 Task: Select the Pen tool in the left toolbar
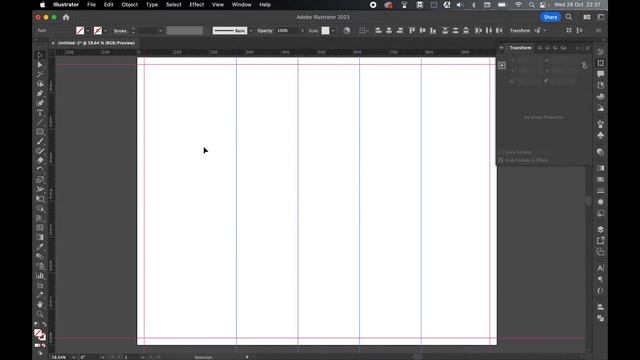point(40,93)
